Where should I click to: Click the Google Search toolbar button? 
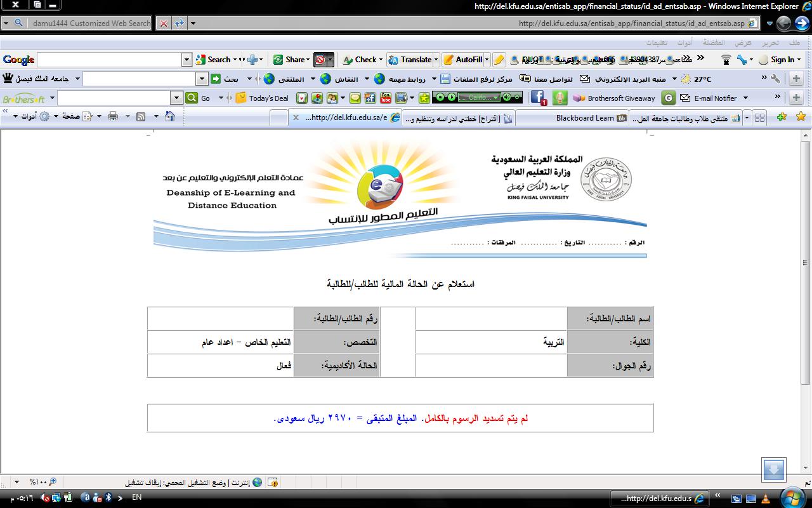214,59
